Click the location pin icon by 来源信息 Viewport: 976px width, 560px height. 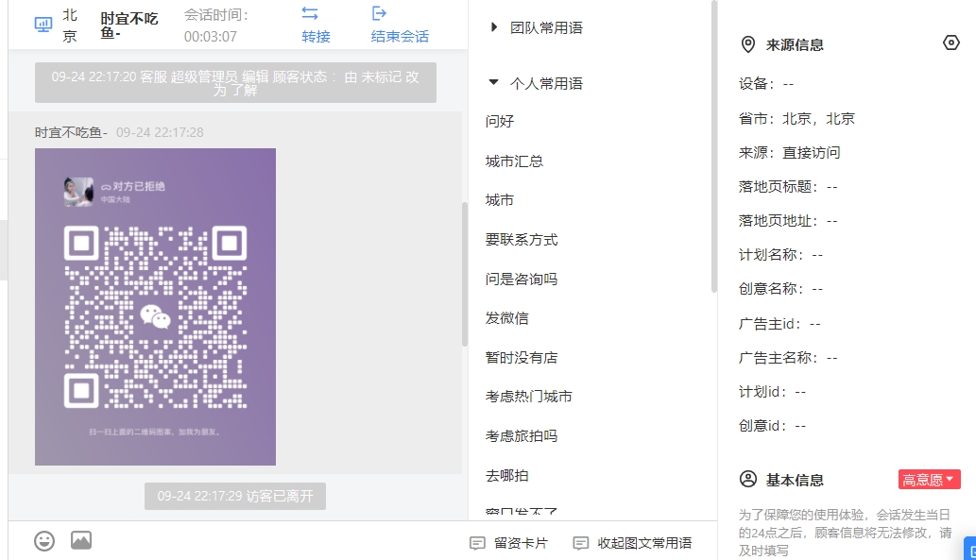pyautogui.click(x=748, y=44)
